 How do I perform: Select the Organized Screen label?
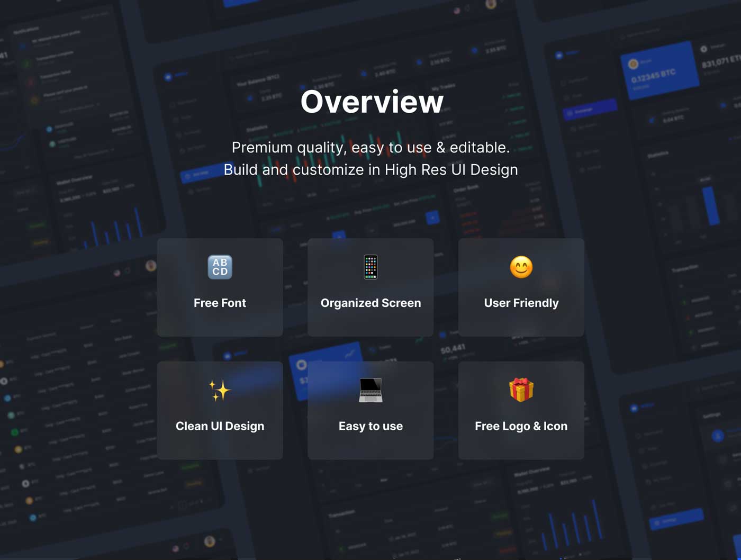click(370, 303)
